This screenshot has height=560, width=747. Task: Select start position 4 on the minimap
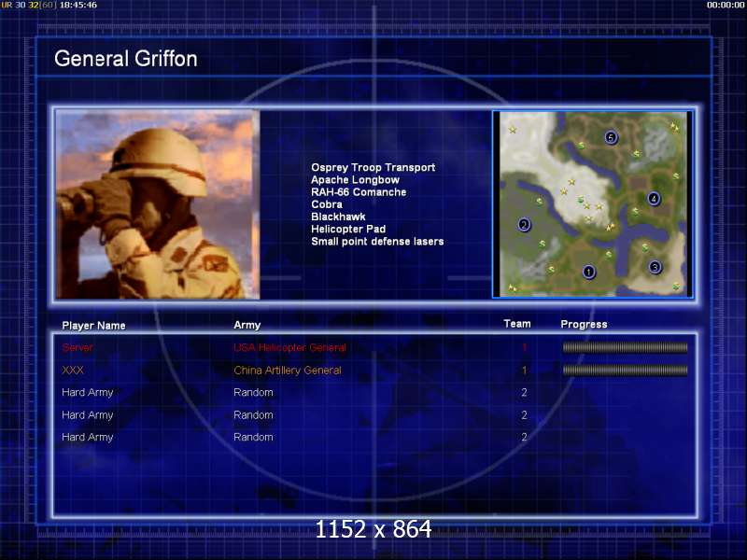click(x=655, y=199)
